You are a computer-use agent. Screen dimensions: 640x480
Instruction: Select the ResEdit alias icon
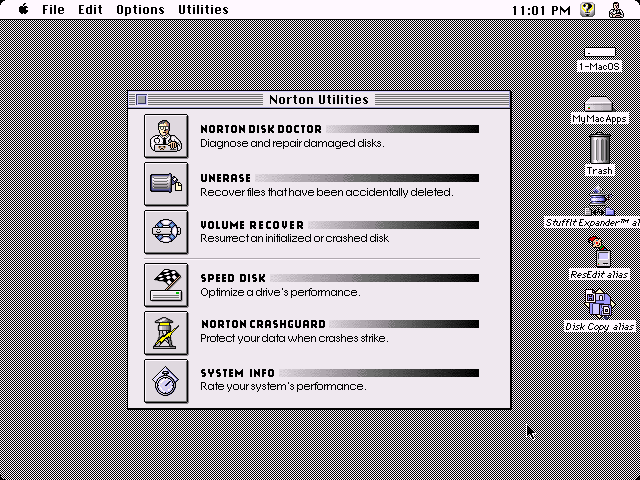(599, 251)
